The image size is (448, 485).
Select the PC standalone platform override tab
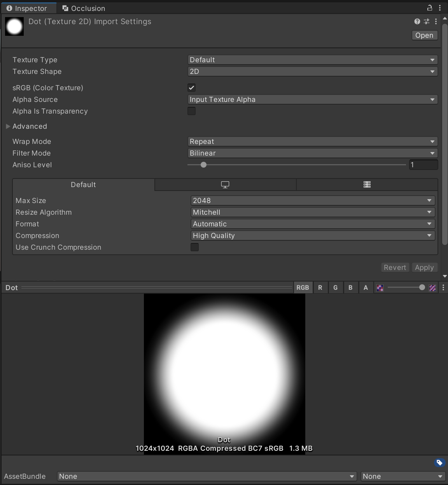pyautogui.click(x=225, y=185)
